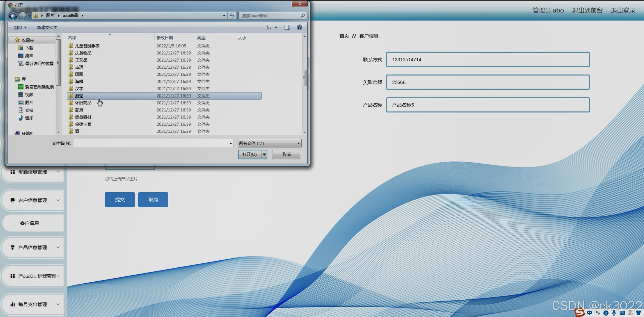The image size is (644, 317).
Task: Open 客户信息 sidebar submenu item
Action: click(30, 223)
